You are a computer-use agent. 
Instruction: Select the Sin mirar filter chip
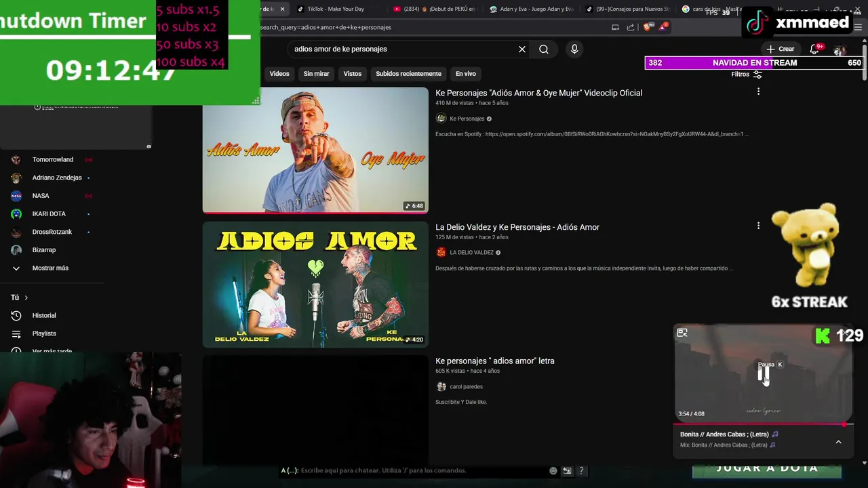pos(316,73)
